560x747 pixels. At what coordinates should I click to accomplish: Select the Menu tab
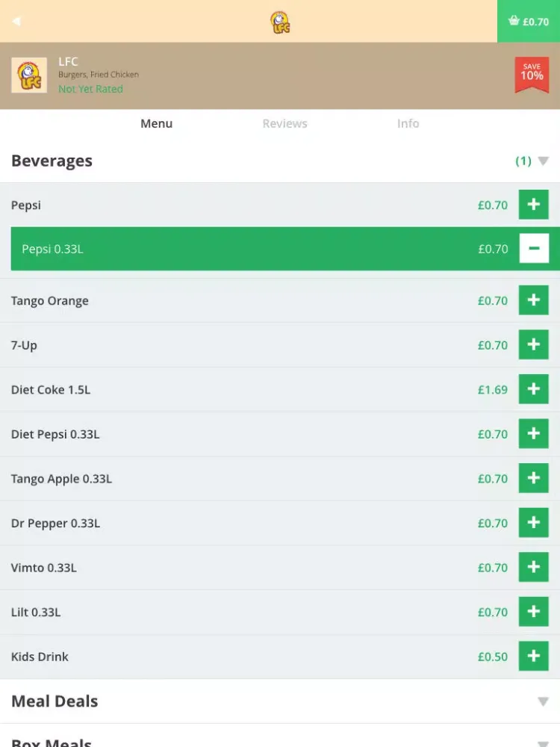(x=156, y=123)
